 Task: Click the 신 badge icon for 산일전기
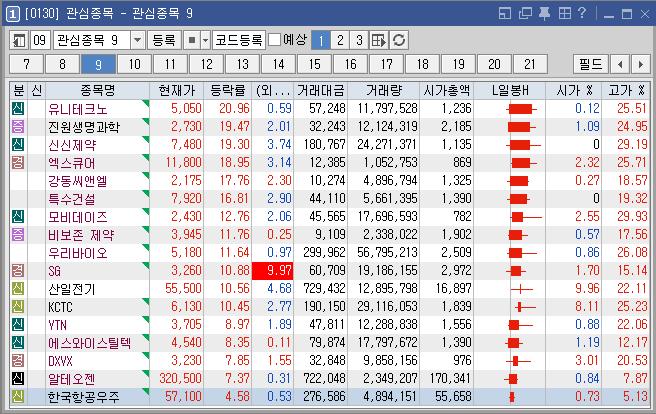coord(18,289)
